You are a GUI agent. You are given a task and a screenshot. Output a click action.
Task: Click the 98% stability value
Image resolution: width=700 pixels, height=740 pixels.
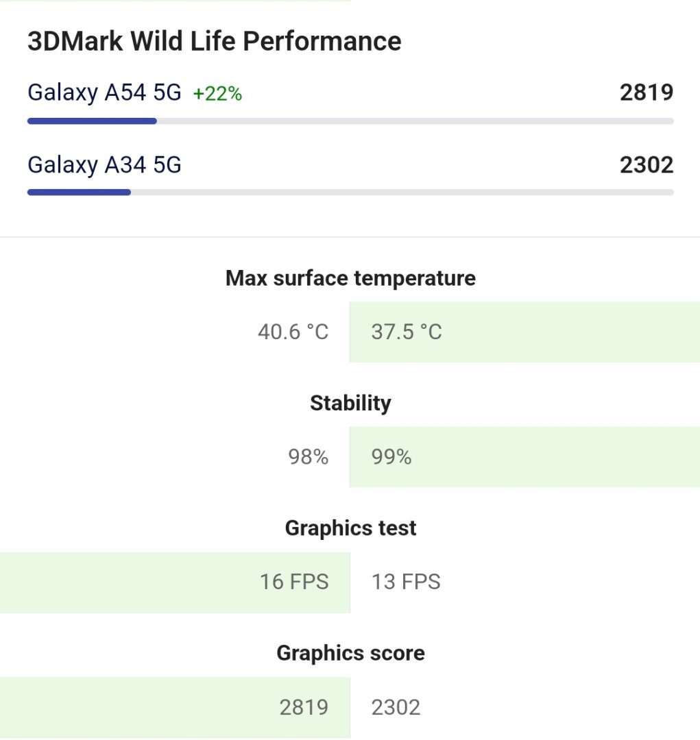pyautogui.click(x=308, y=457)
